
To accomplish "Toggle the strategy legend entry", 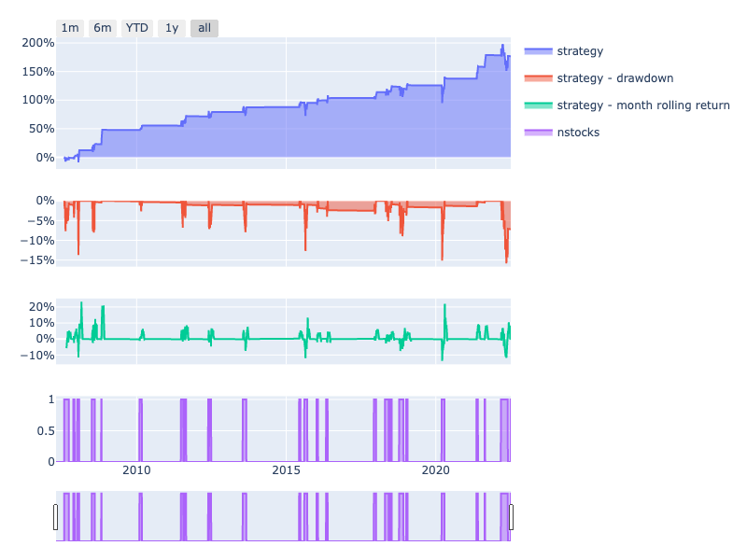I will point(580,50).
